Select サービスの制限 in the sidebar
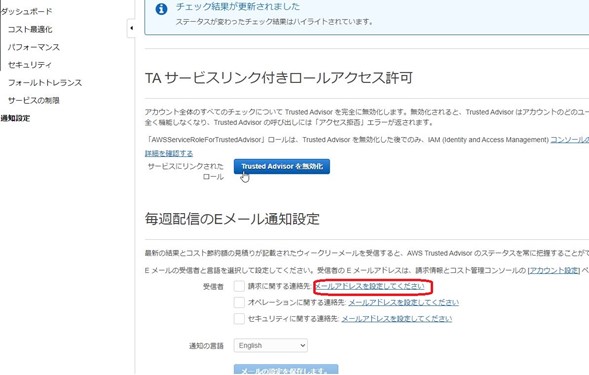 tap(34, 100)
